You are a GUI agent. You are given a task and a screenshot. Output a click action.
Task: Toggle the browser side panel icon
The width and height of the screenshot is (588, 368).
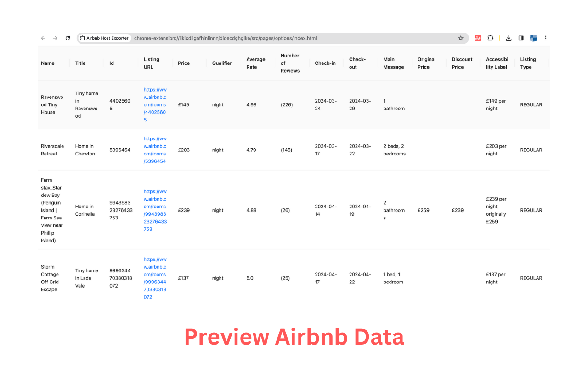point(521,38)
